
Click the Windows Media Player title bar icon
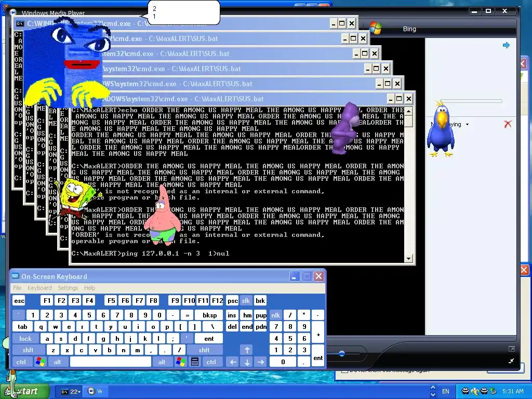point(13,13)
